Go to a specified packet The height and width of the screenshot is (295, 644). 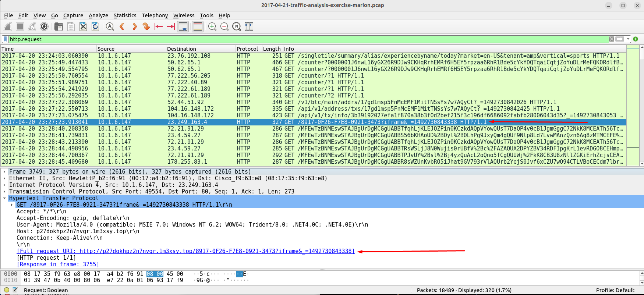146,26
